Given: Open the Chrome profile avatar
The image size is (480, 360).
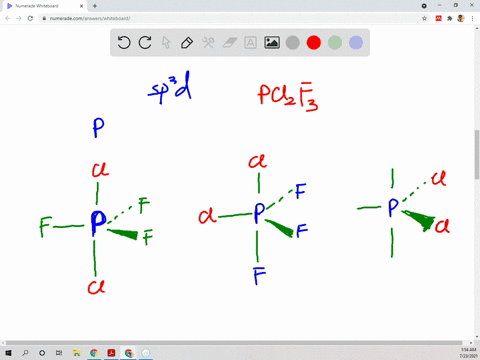Looking at the screenshot, I should tap(461, 18).
